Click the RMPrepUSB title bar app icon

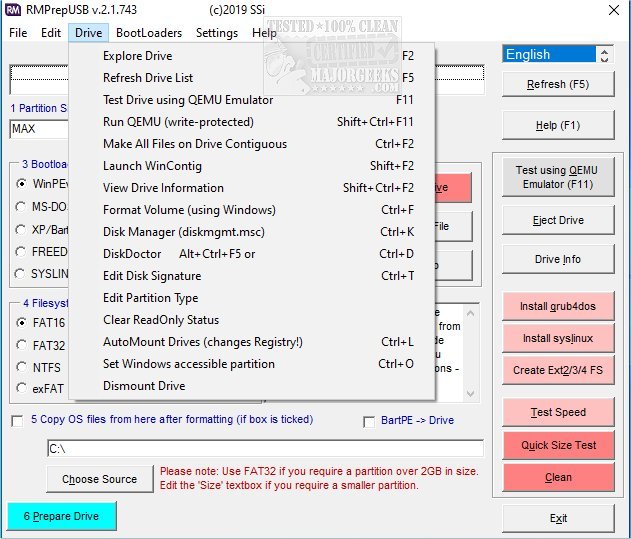point(13,10)
